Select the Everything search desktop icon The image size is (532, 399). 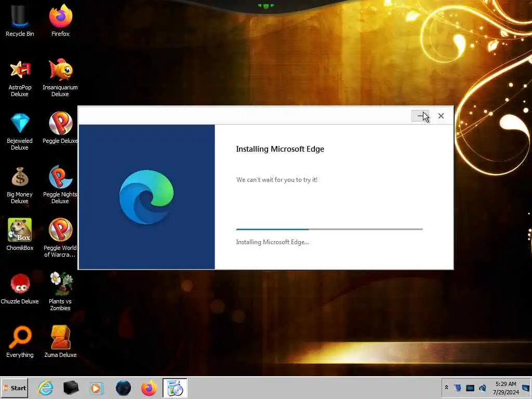[20, 342]
